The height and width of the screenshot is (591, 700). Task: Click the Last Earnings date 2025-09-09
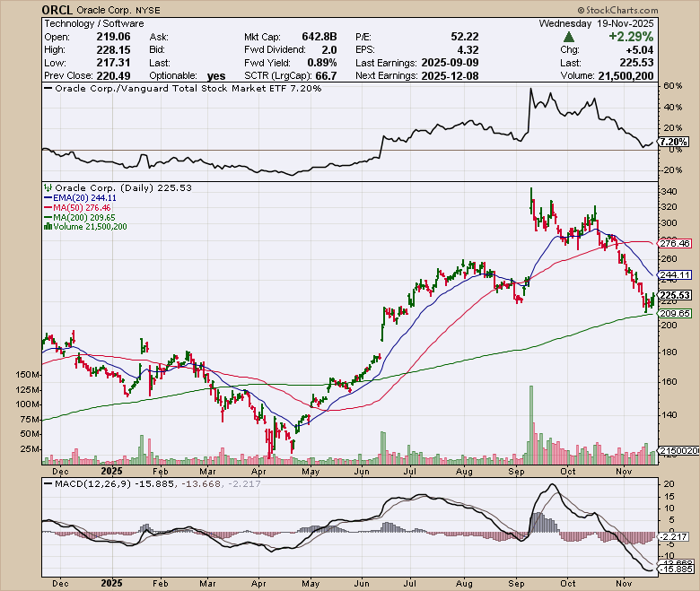[450, 63]
